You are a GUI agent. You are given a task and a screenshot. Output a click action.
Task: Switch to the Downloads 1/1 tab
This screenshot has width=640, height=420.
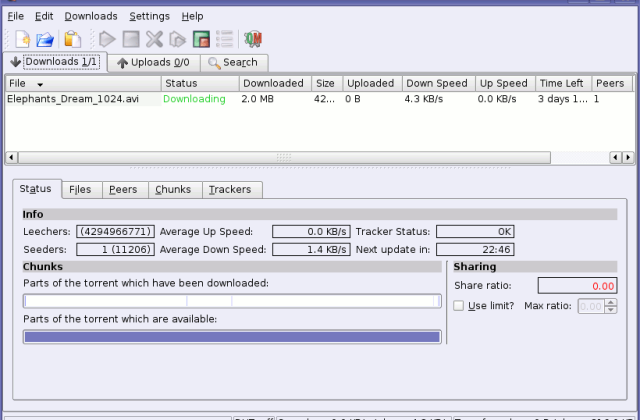click(55, 62)
